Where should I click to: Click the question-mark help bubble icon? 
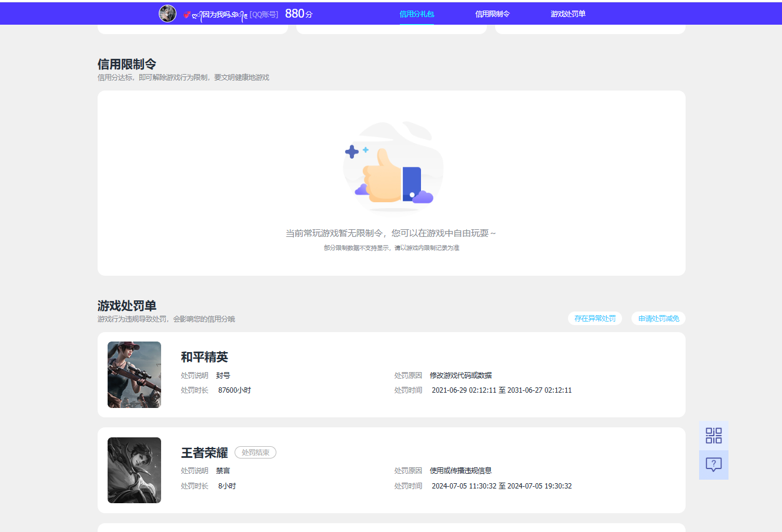point(713,464)
